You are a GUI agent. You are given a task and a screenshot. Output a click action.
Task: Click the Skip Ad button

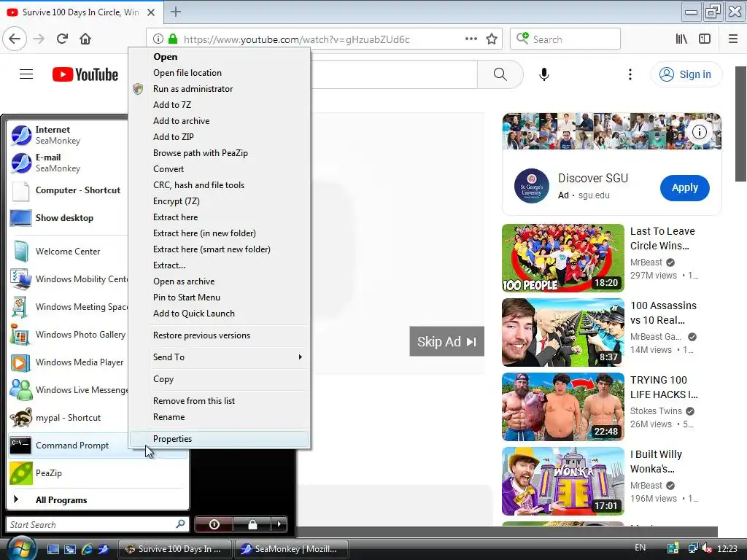point(447,341)
